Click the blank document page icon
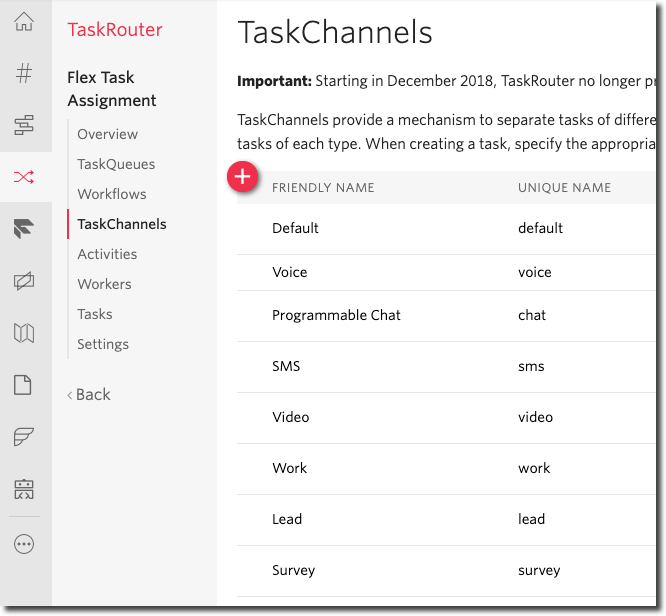The height and width of the screenshot is (616, 666). pos(23,385)
